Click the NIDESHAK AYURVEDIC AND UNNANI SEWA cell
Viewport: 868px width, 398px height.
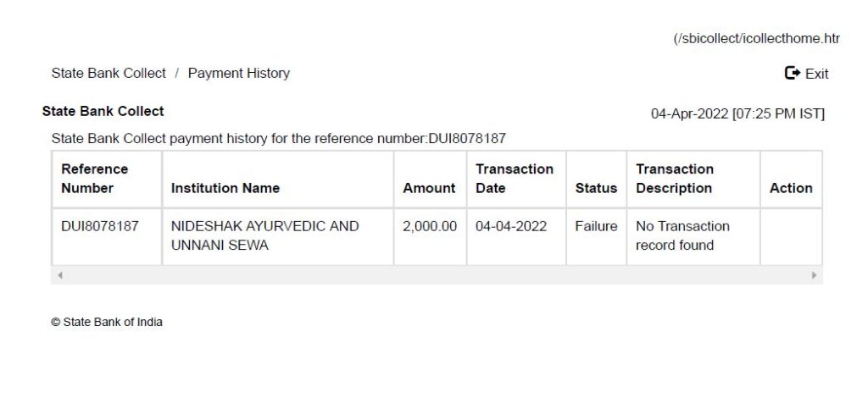(x=264, y=236)
